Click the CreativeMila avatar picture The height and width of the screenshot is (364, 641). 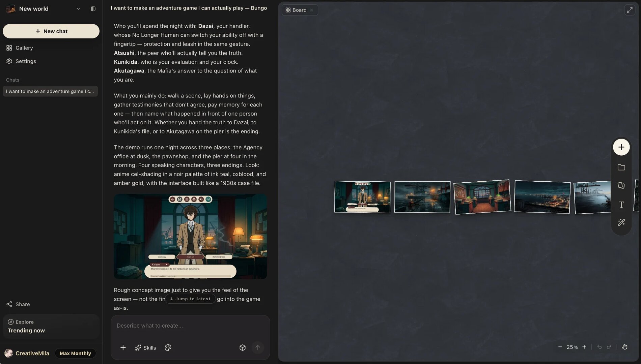click(x=9, y=353)
